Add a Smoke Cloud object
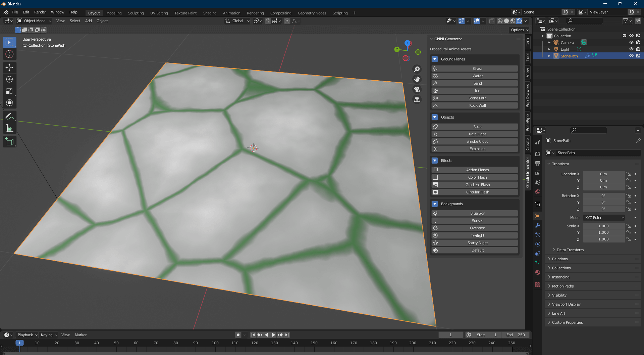 pyautogui.click(x=475, y=141)
